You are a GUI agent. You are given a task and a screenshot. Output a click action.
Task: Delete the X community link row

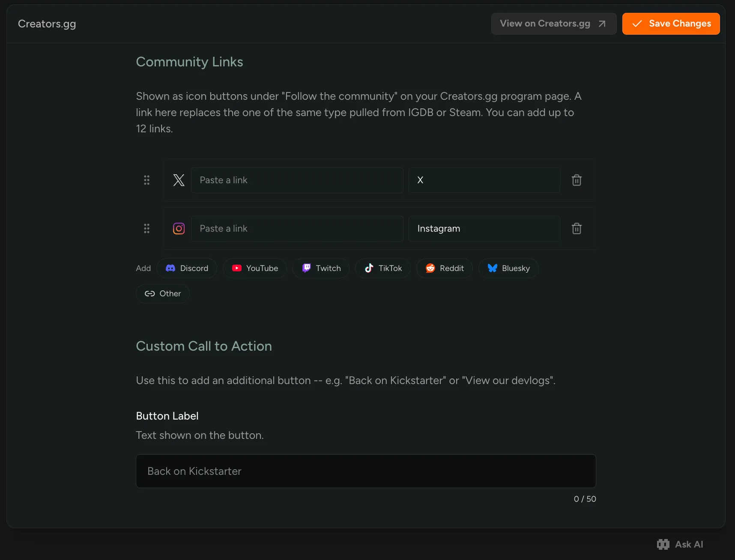577,180
